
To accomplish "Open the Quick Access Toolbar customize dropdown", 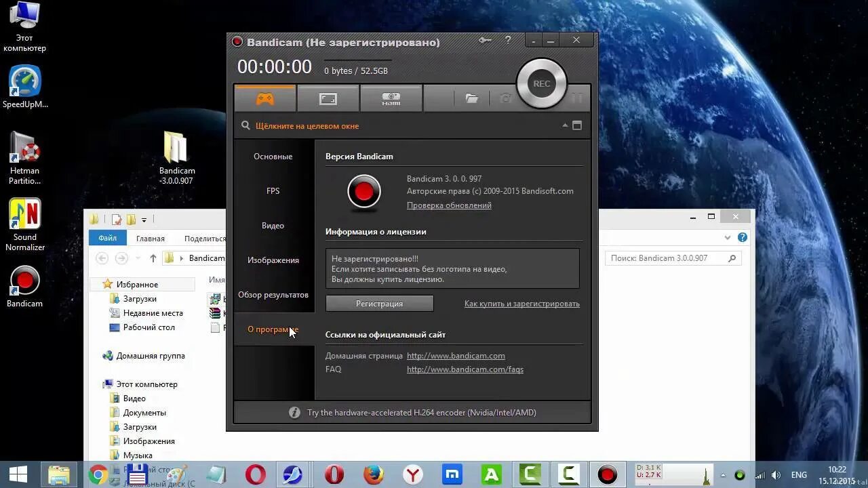I will [x=144, y=220].
